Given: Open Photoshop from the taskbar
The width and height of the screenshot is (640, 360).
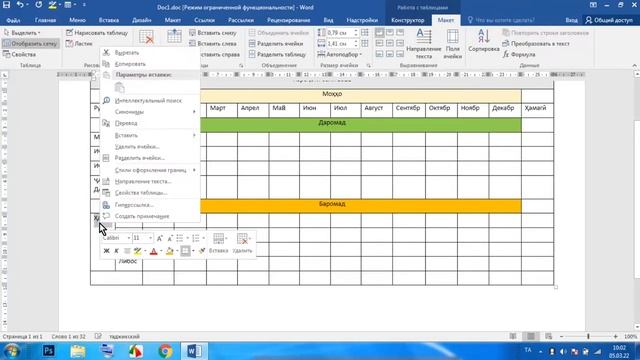Looking at the screenshot, I should [x=49, y=351].
